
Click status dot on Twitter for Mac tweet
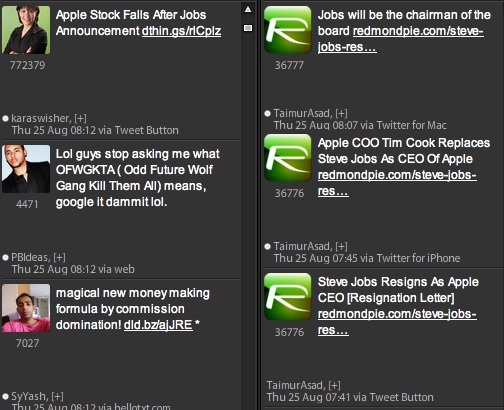point(267,113)
